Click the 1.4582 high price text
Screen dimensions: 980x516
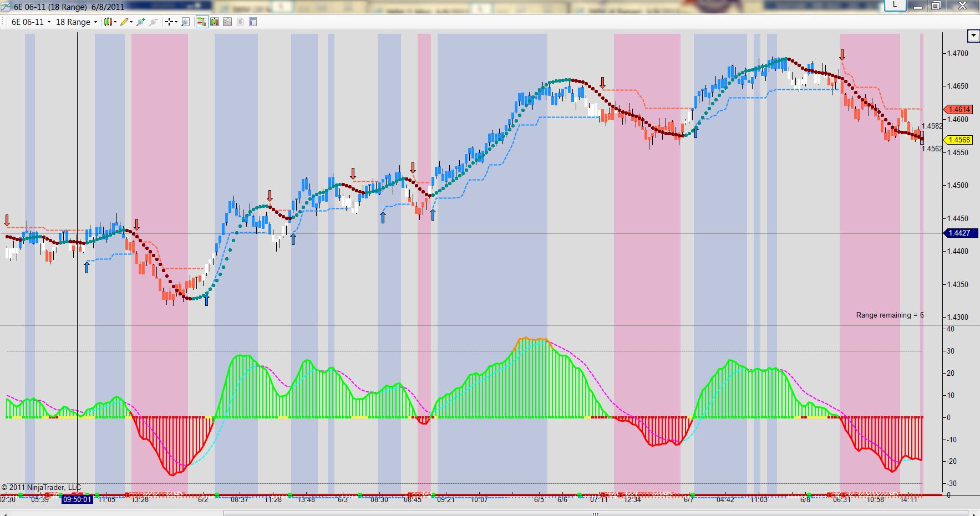(x=932, y=126)
